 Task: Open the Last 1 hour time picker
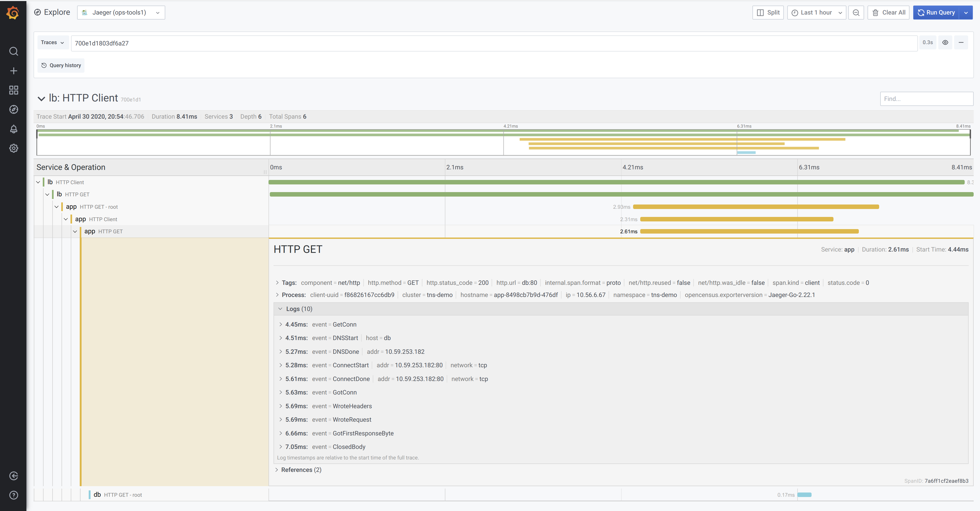pos(816,13)
